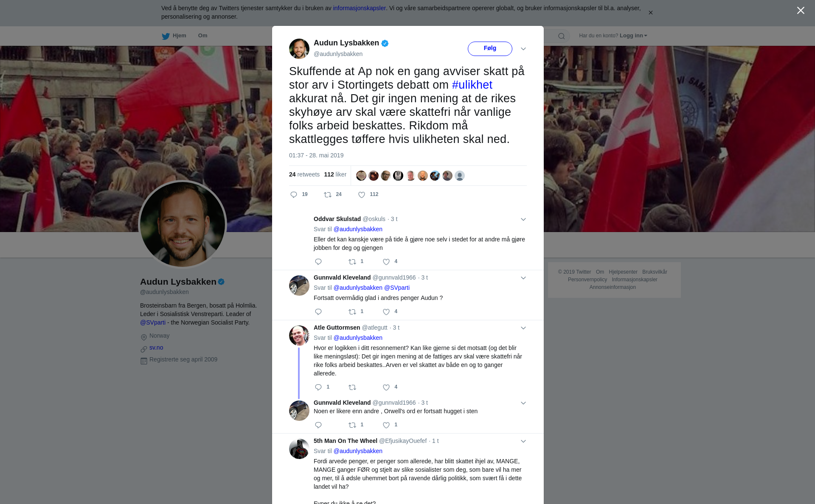Screen dimensions: 815x504
Task: Open the sv.no website link
Action: [x=156, y=347]
